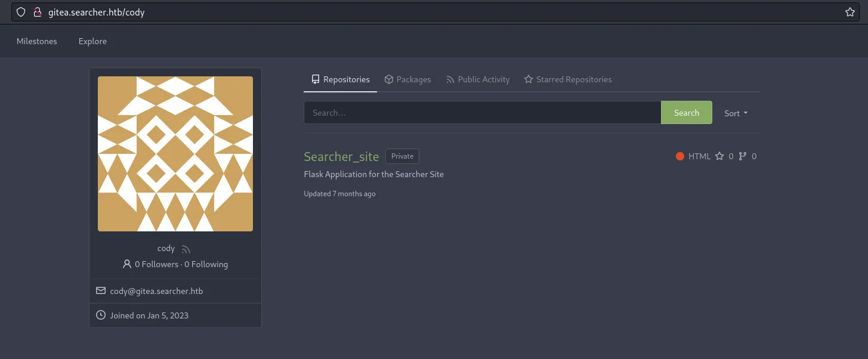This screenshot has width=868, height=359.
Task: Click the star count icon for Searcher_site
Action: (x=719, y=156)
